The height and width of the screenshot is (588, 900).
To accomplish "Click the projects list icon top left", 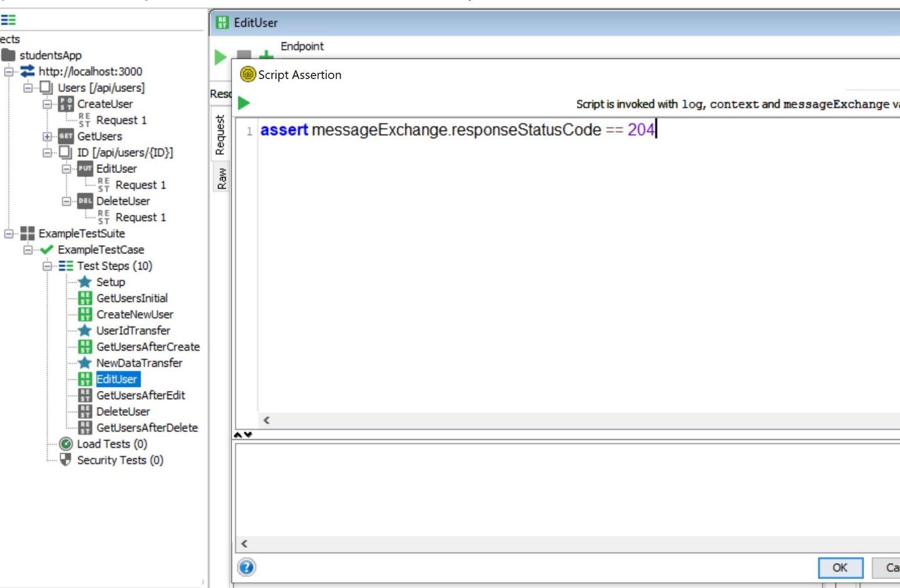I will [x=7, y=19].
